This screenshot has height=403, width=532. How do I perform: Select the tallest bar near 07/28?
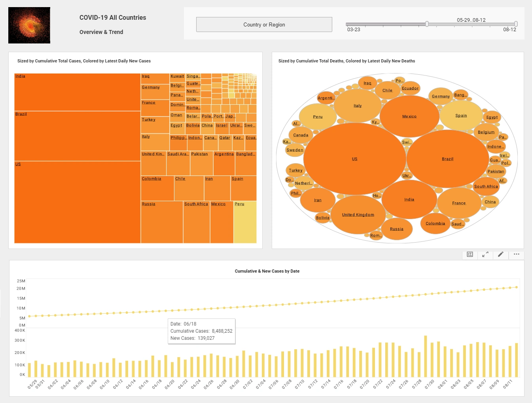[x=425, y=355]
